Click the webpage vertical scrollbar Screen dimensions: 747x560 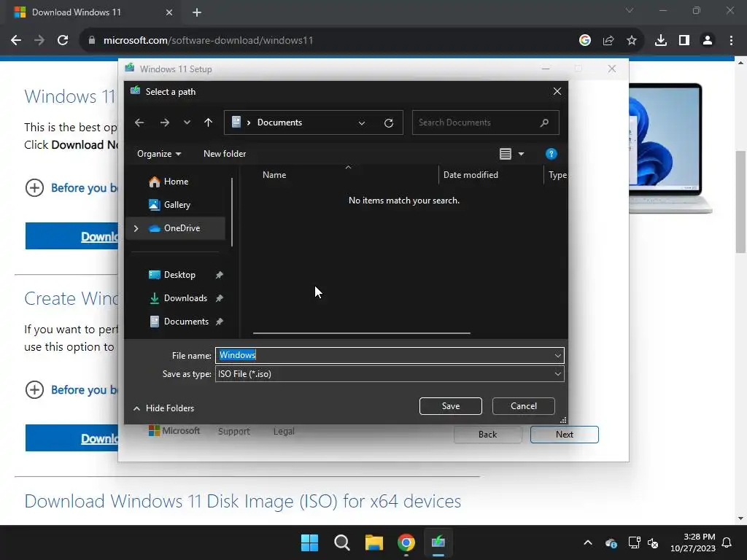pyautogui.click(x=740, y=202)
